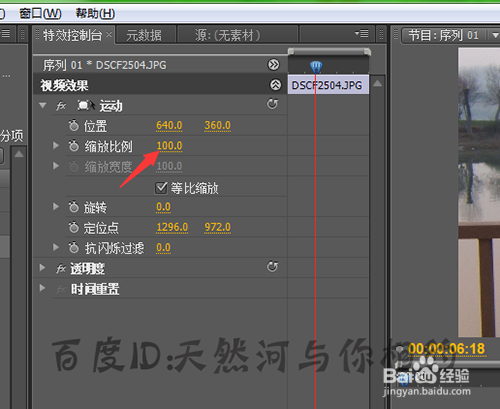Reset the 运动 effect
The height and width of the screenshot is (409, 500).
pos(272,104)
